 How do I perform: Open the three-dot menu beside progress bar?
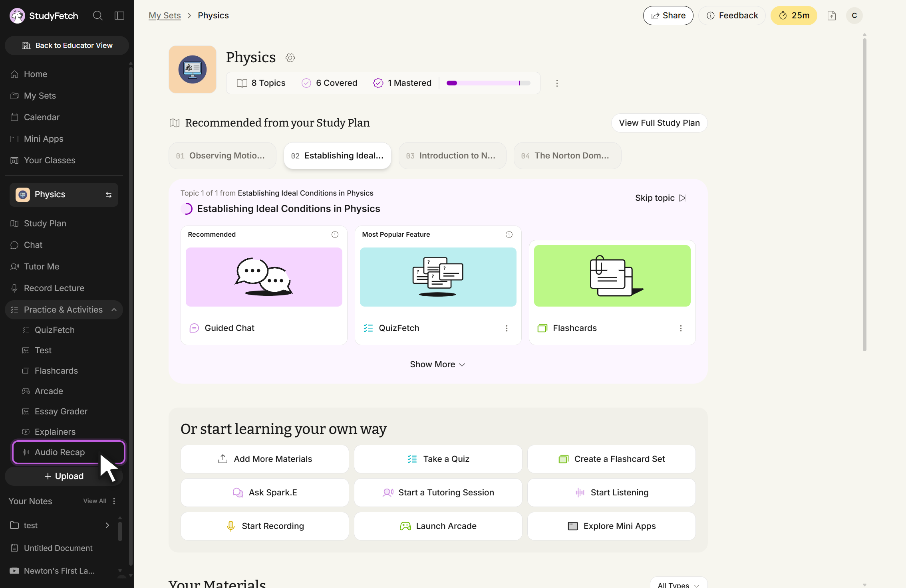coord(557,83)
